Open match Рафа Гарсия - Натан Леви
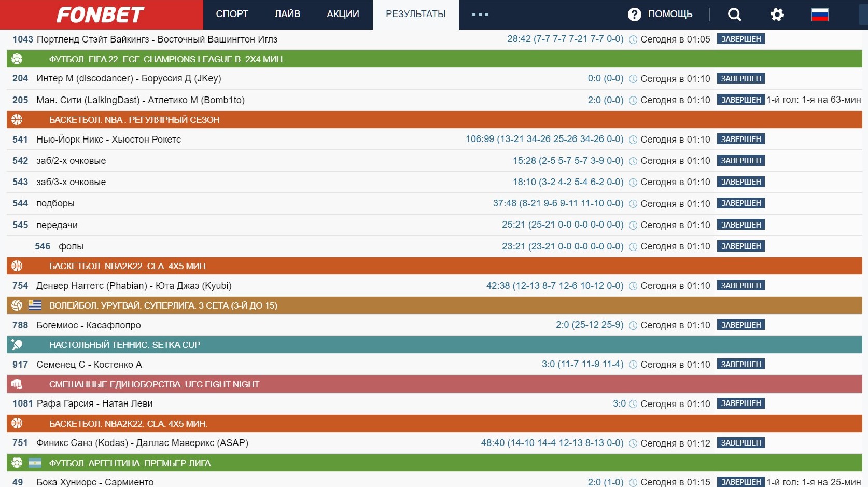Image resolution: width=868 pixels, height=487 pixels. (x=94, y=403)
